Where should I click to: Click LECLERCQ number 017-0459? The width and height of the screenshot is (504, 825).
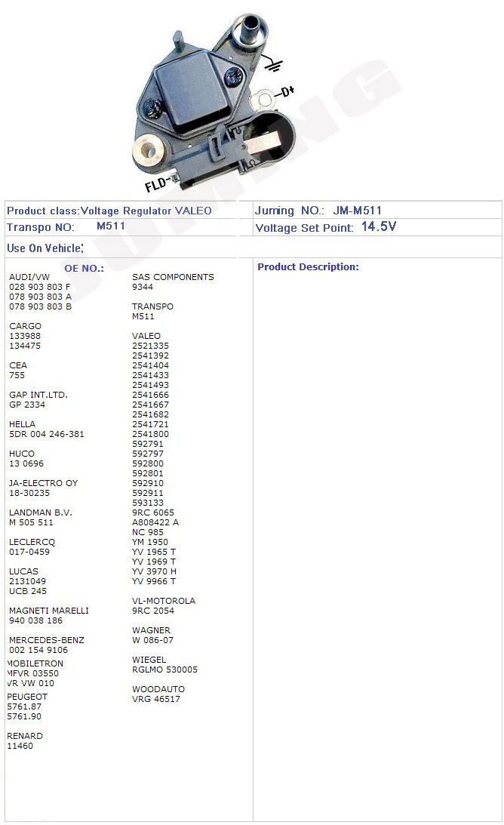click(x=29, y=552)
